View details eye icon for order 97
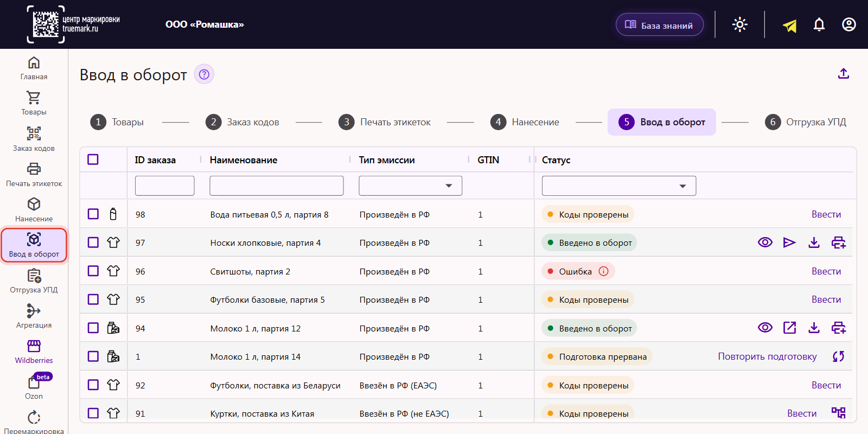This screenshot has width=868, height=434. pos(765,242)
